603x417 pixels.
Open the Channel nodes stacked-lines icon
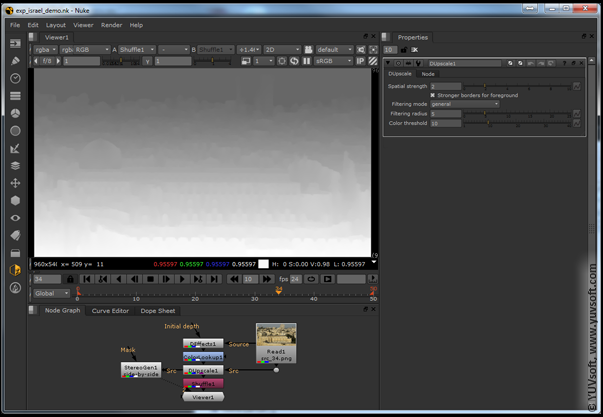(x=15, y=96)
